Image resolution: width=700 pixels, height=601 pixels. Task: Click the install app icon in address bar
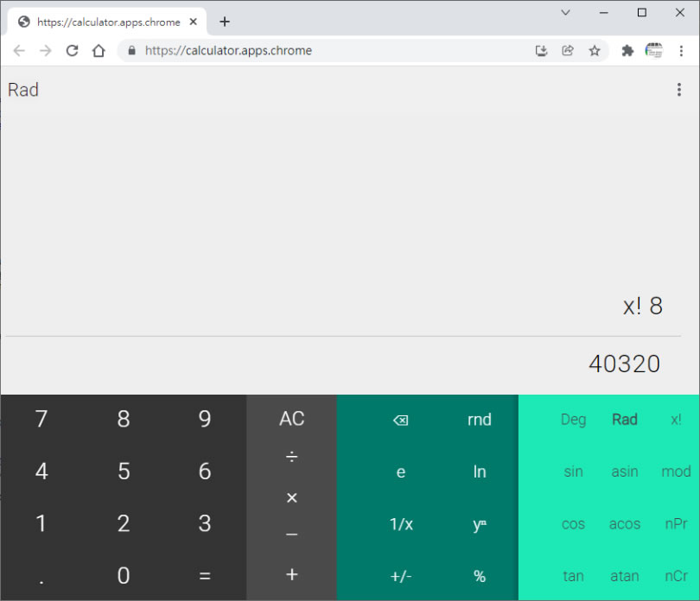click(542, 51)
